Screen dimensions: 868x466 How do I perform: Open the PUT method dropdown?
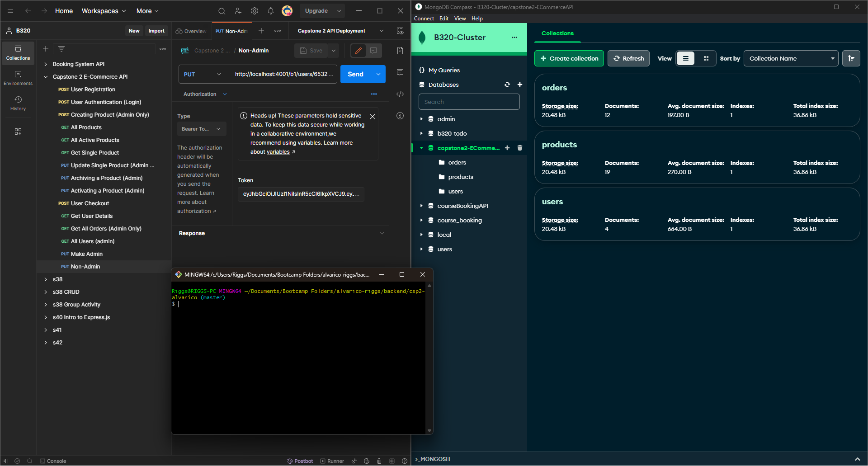203,74
